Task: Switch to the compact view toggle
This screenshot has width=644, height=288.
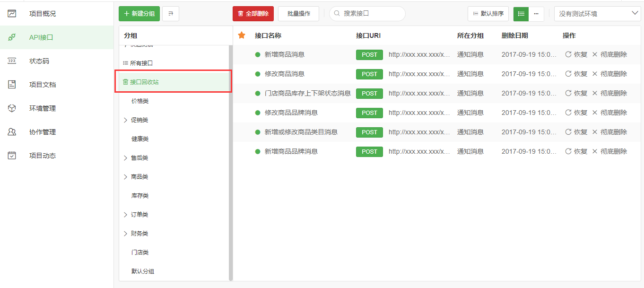Action: (x=536, y=14)
